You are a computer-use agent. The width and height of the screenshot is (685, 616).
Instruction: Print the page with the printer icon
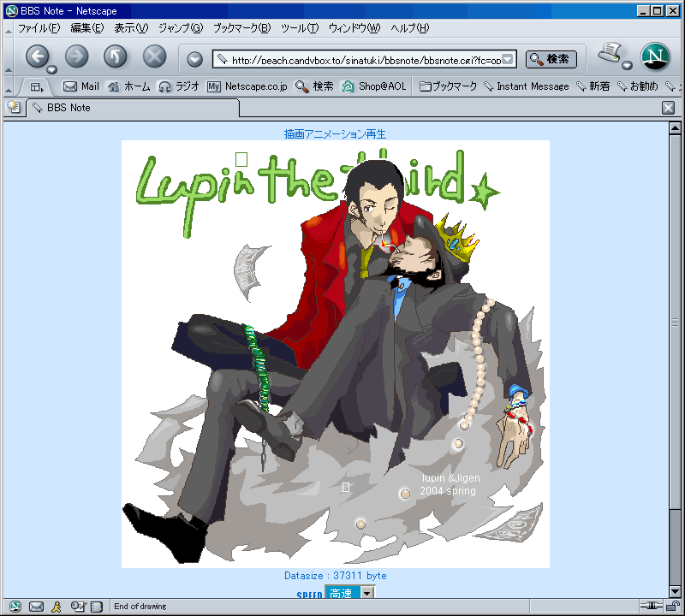pyautogui.click(x=610, y=53)
